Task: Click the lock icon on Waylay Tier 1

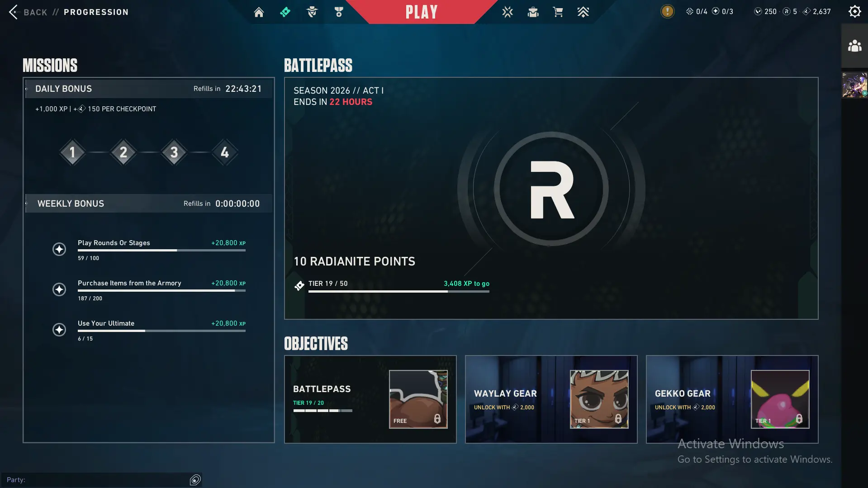Action: (x=618, y=419)
